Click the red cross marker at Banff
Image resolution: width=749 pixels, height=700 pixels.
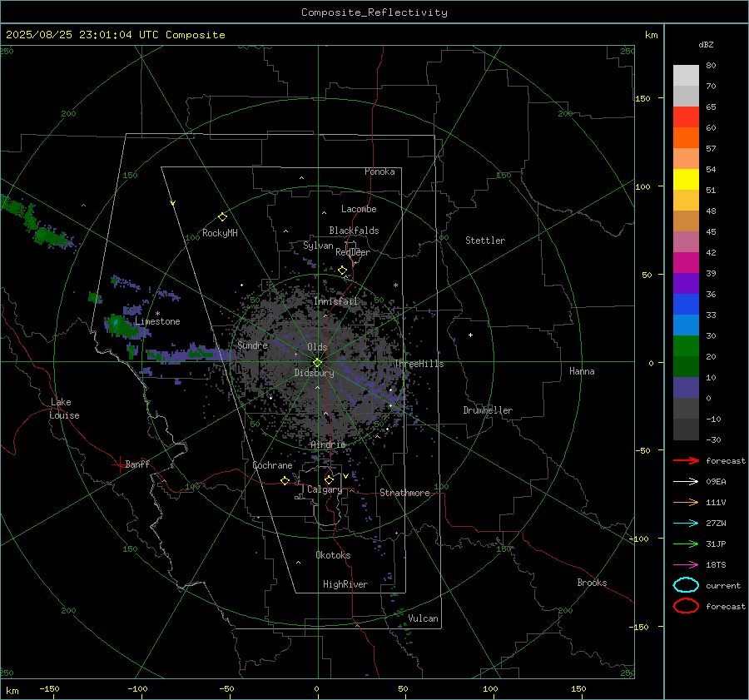coord(119,464)
